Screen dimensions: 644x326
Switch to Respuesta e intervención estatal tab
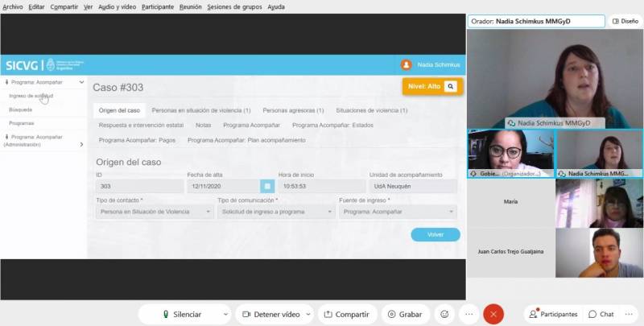142,126
